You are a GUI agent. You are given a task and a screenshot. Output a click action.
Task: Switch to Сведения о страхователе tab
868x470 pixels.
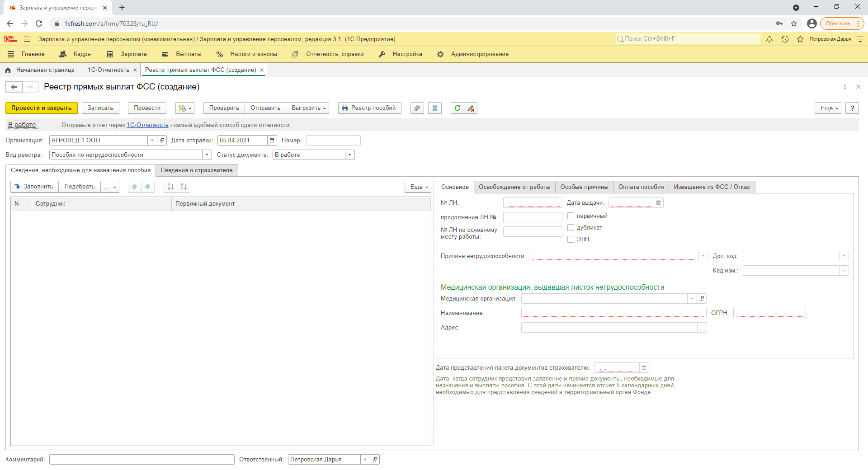pos(197,170)
